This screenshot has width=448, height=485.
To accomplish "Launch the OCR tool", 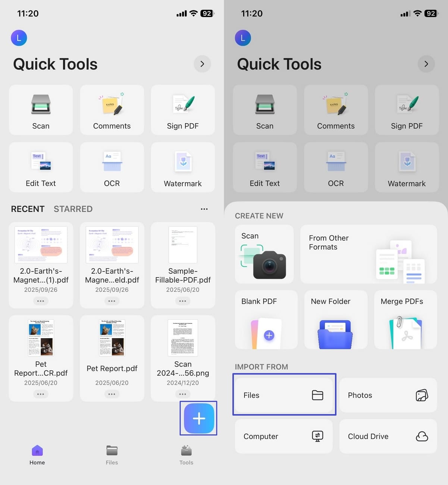I will [x=112, y=167].
